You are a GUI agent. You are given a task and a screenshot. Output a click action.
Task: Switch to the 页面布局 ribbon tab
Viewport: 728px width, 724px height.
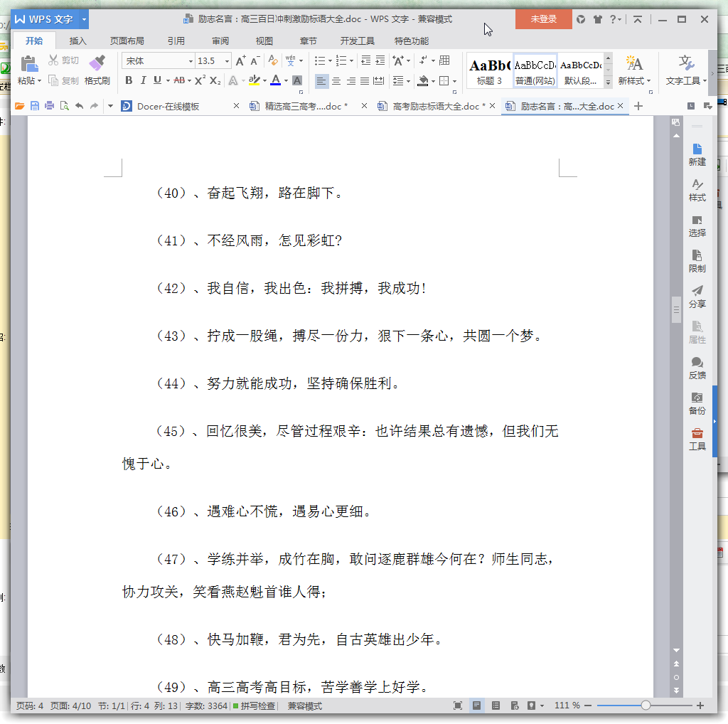pyautogui.click(x=127, y=41)
